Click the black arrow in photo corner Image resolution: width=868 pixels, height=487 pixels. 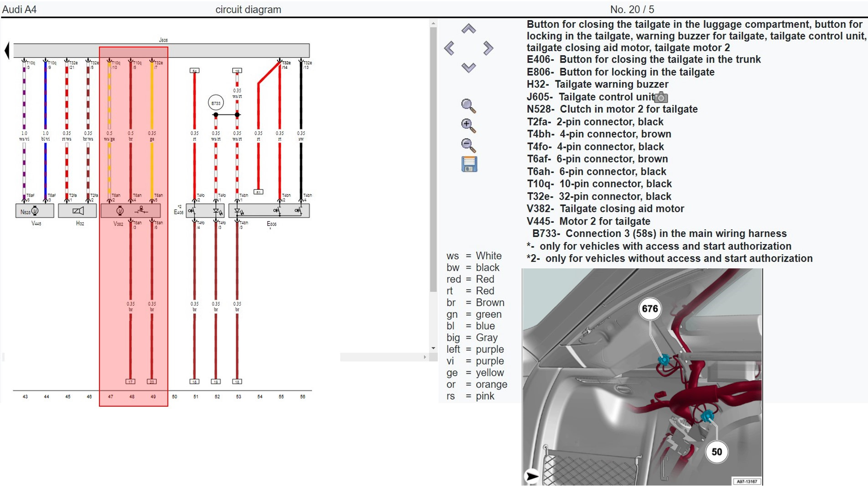(531, 477)
